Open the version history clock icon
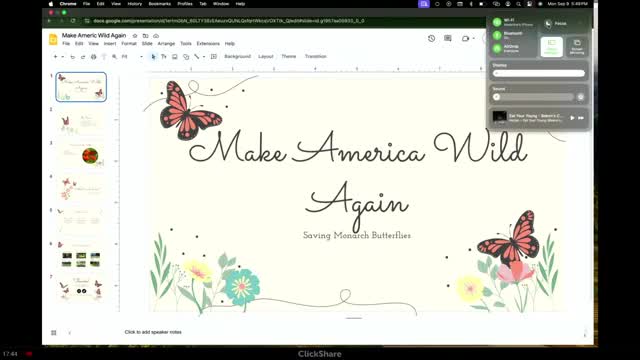 click(x=431, y=38)
